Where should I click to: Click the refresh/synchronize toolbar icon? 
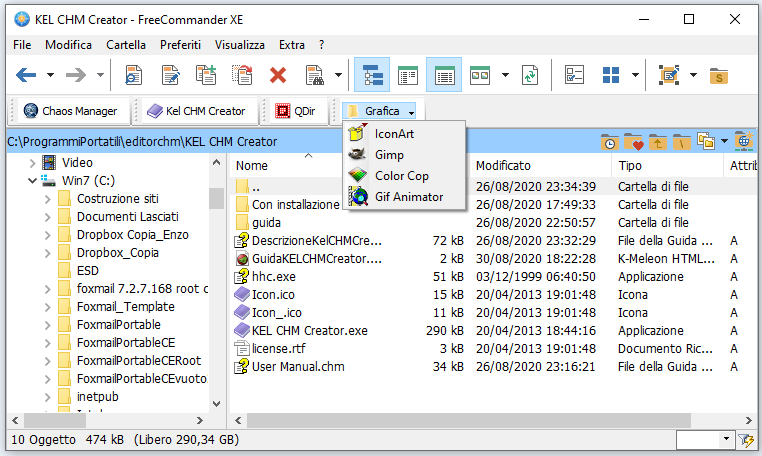pyautogui.click(x=530, y=75)
